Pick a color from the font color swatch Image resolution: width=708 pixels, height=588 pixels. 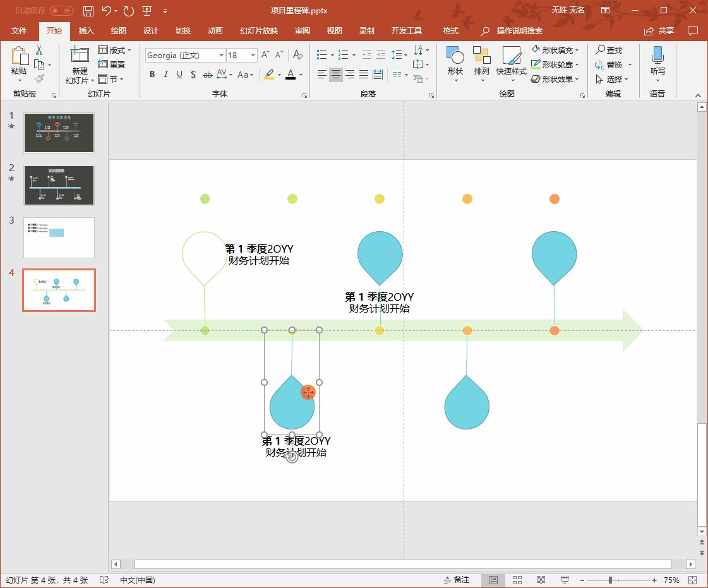point(291,75)
